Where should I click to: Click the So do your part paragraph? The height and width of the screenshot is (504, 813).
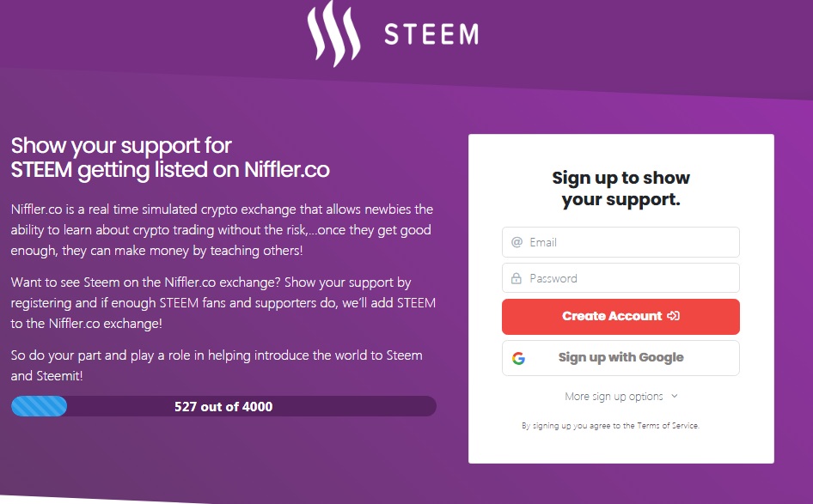pos(217,366)
